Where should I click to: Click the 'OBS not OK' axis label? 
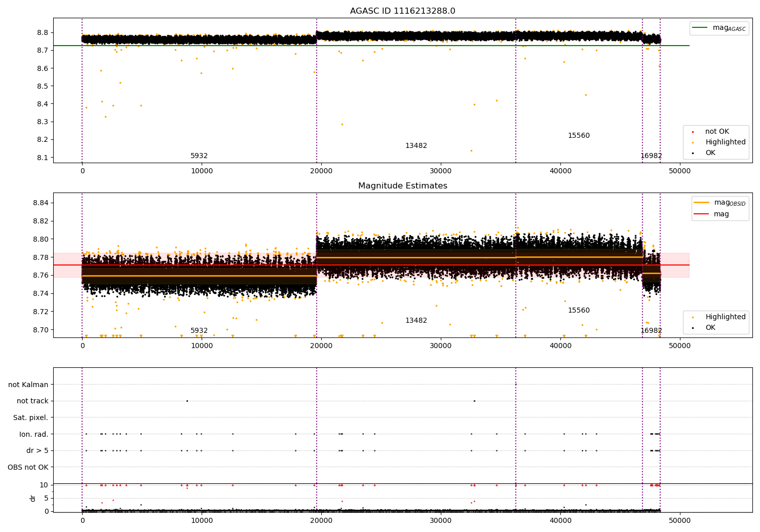click(x=28, y=468)
